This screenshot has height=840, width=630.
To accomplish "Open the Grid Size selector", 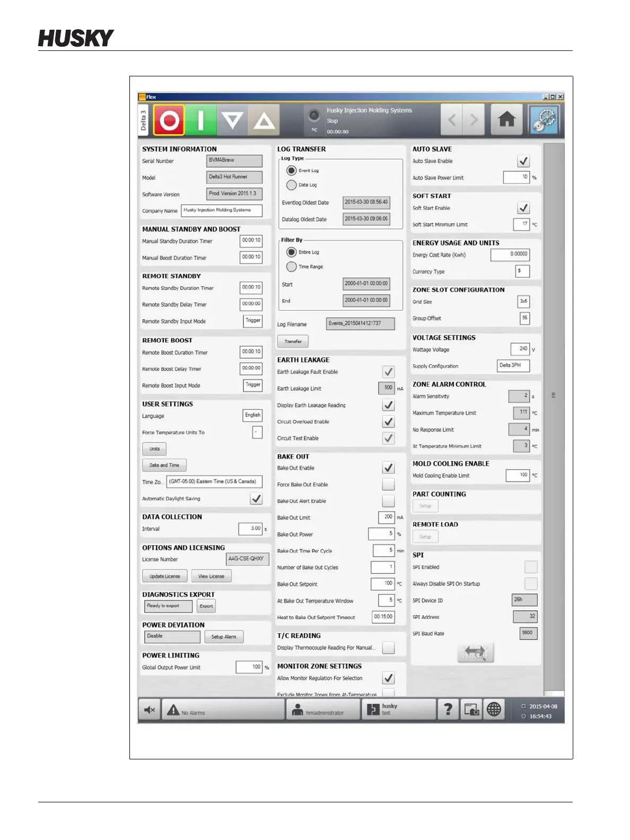I will (523, 301).
